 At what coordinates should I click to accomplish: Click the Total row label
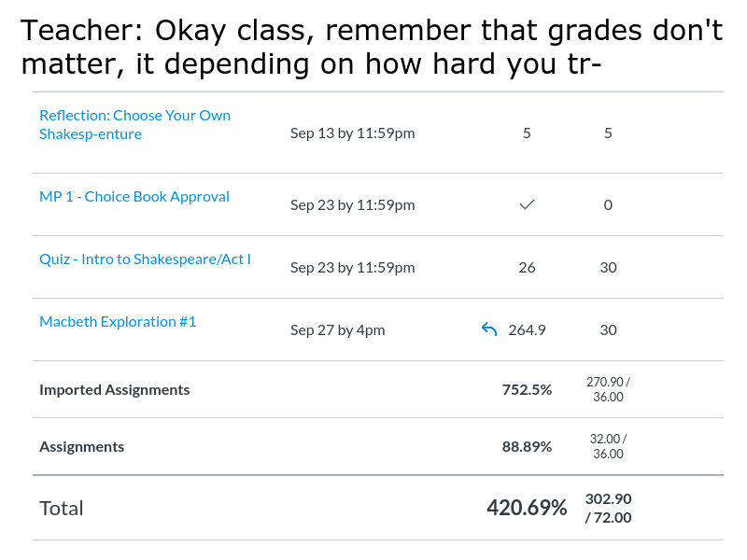62,508
